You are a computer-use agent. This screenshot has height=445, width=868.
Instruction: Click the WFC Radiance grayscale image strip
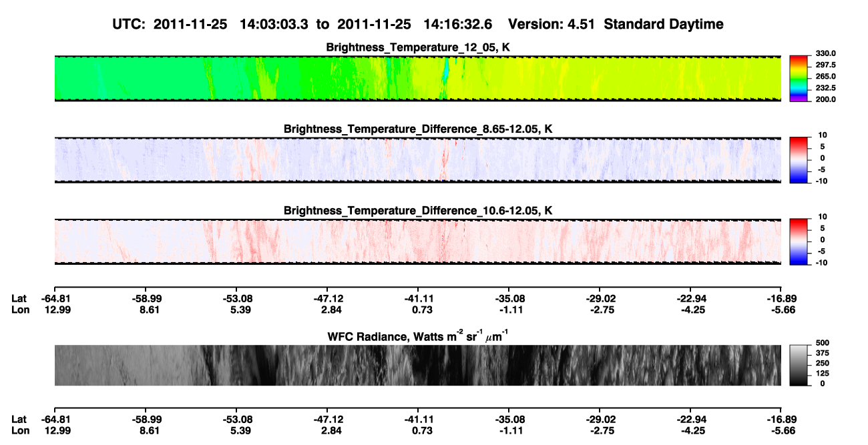pyautogui.click(x=418, y=365)
